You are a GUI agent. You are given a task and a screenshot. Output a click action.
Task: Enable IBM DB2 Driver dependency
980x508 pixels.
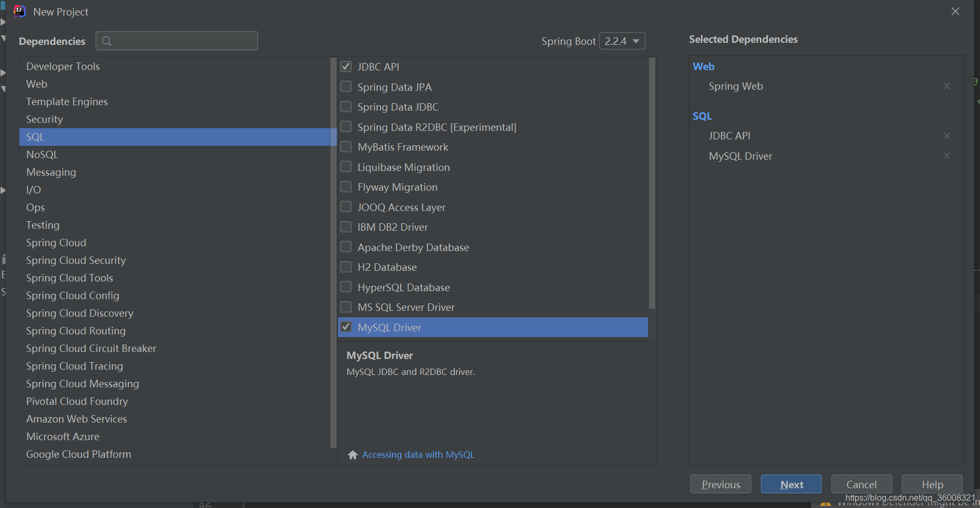[346, 227]
